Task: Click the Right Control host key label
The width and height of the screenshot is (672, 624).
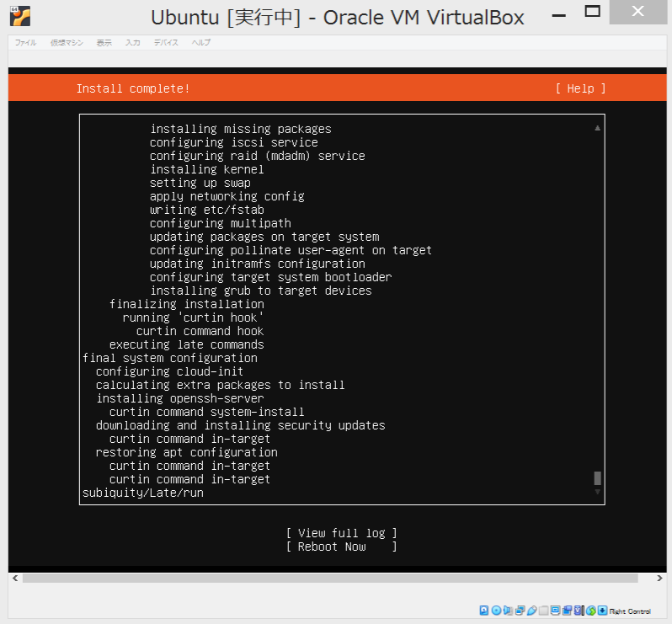Action: [x=630, y=611]
